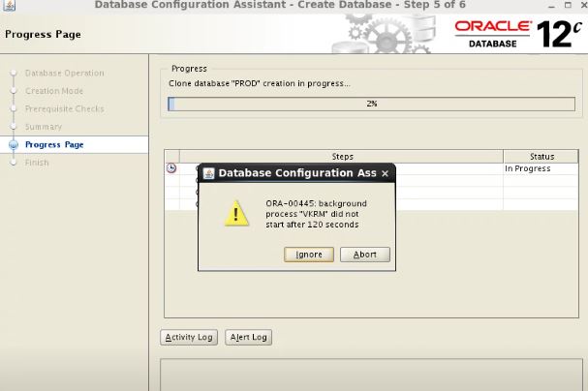Select the Summary step in the sidebar
Viewport: 588px width, 391px height.
click(x=44, y=127)
